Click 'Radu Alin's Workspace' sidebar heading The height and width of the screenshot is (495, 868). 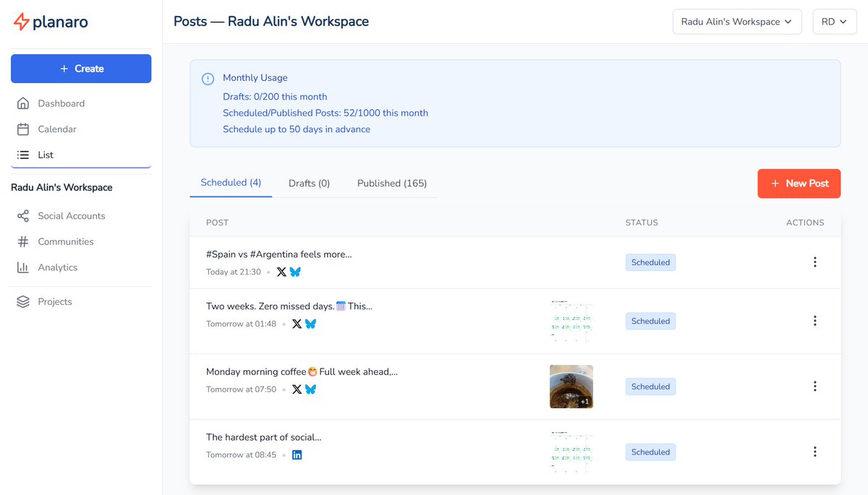(x=61, y=187)
